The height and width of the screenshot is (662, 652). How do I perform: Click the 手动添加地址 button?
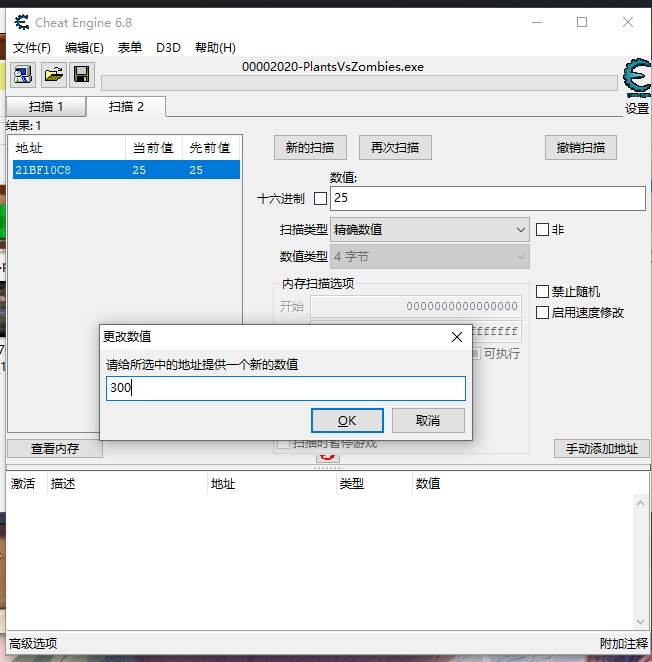click(602, 448)
